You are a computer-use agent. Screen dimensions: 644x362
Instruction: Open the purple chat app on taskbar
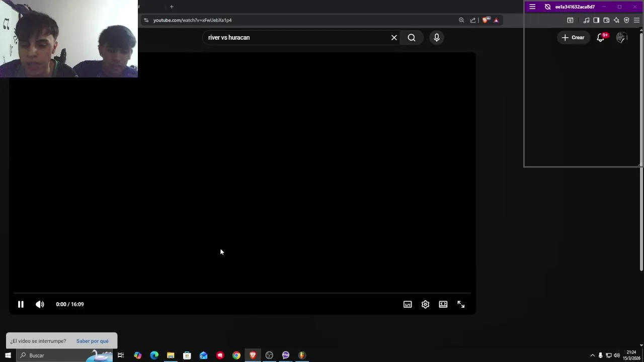(286, 355)
